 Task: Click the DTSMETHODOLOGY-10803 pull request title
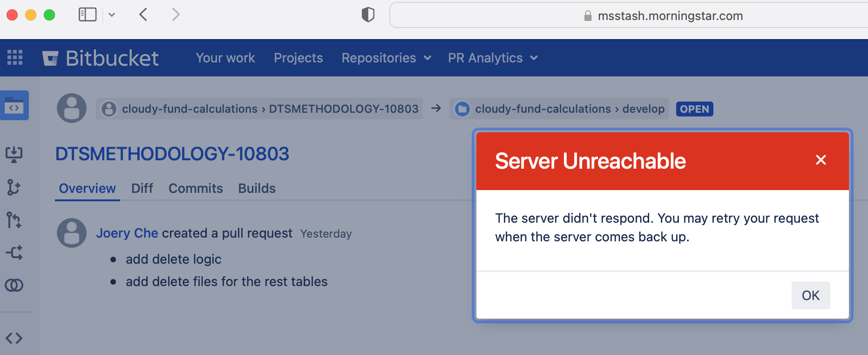(172, 154)
